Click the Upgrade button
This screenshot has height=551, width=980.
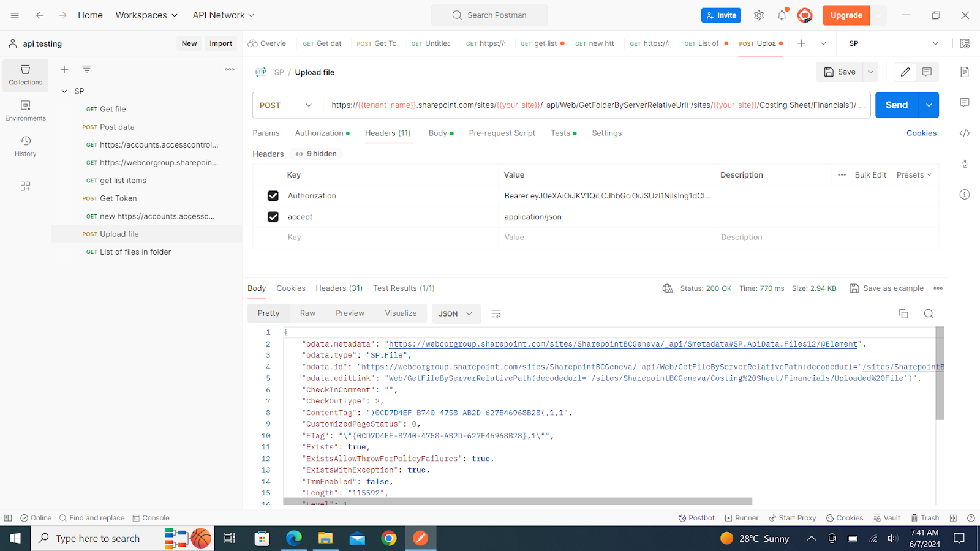click(x=846, y=15)
